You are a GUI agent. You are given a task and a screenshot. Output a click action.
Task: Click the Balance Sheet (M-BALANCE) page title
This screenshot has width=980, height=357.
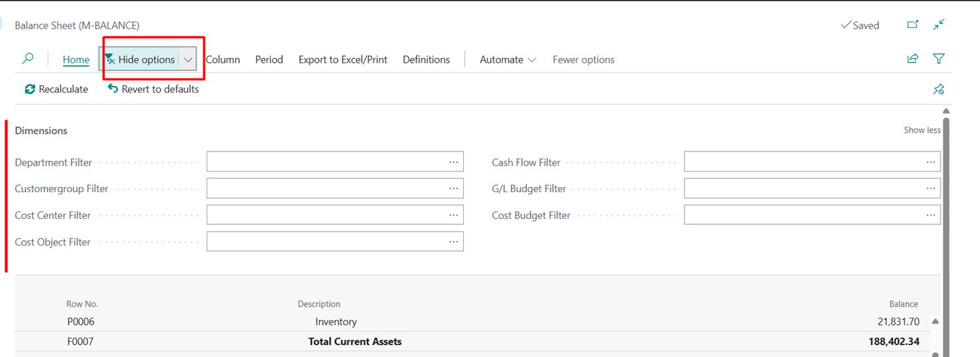pos(77,25)
